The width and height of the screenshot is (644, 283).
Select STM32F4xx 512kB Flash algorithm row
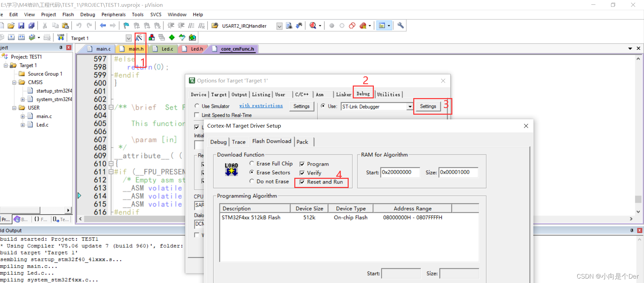349,218
